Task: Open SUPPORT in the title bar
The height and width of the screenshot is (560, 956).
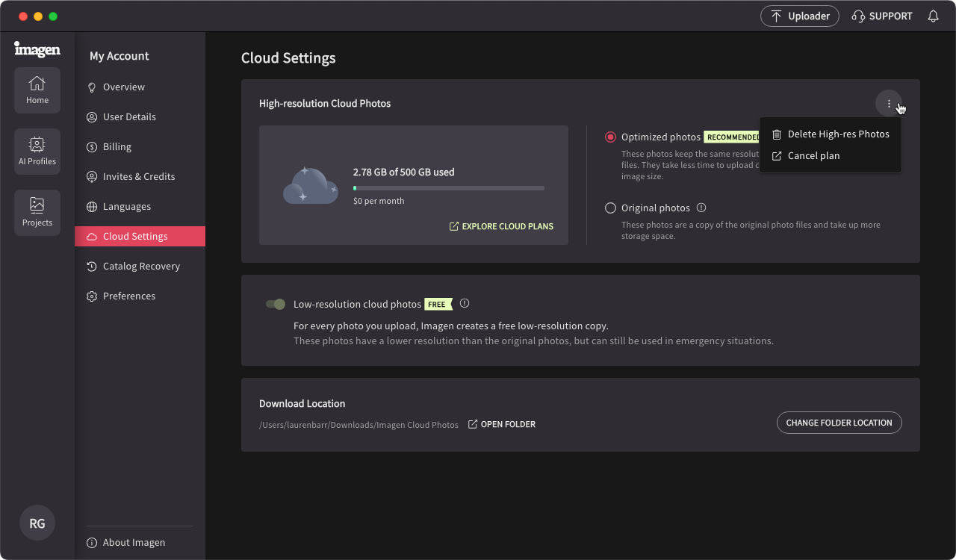Action: 882,16
